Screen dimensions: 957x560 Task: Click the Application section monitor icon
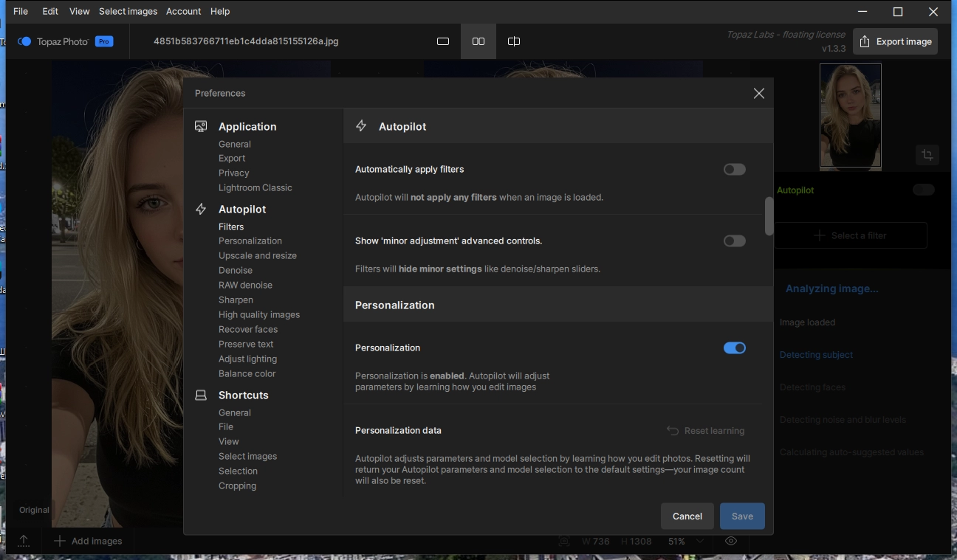click(201, 127)
